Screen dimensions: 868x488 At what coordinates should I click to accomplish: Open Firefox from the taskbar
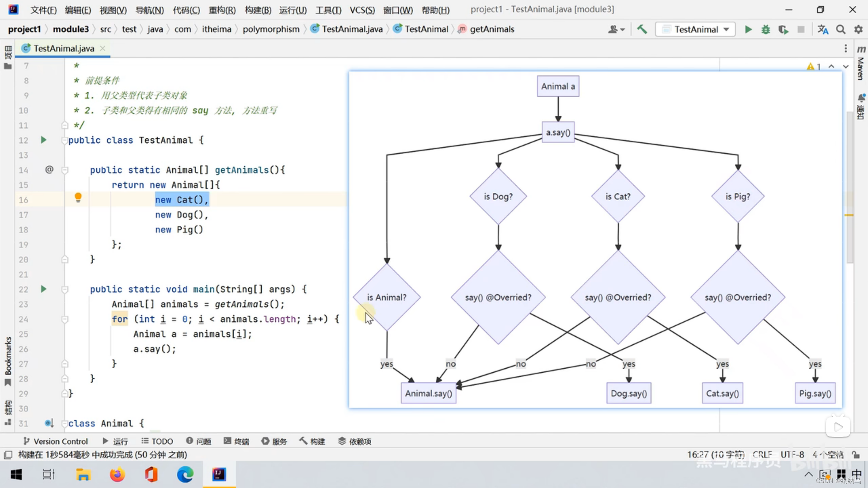[x=117, y=474]
